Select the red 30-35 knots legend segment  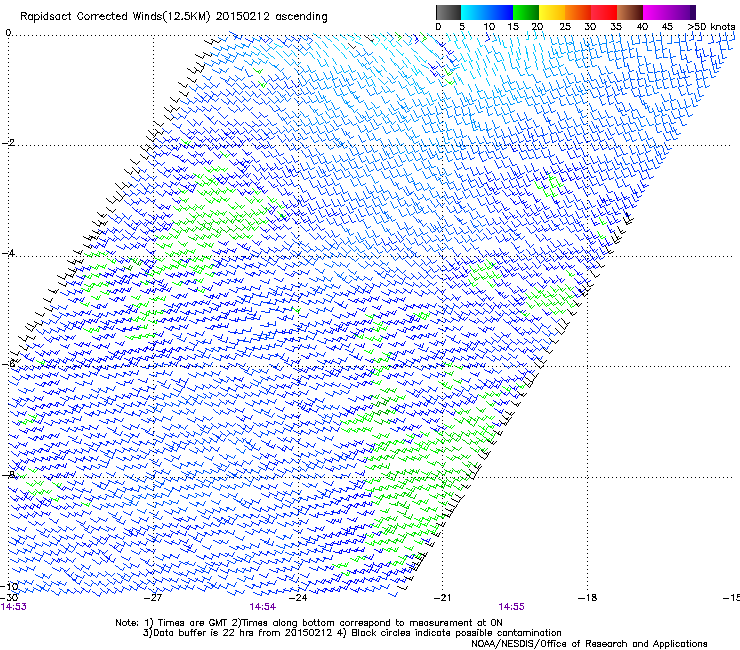click(604, 12)
